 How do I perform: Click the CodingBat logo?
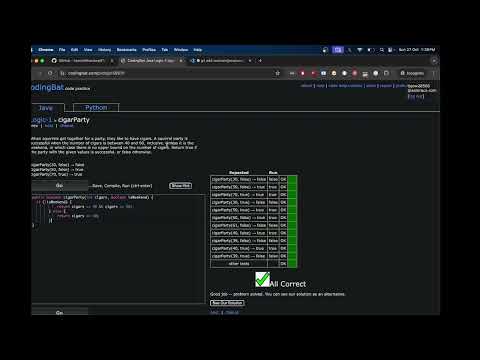coord(47,88)
